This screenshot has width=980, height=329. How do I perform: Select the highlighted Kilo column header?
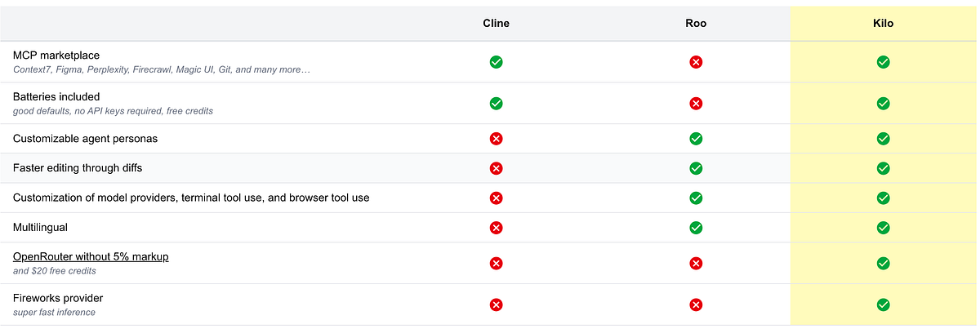[883, 24]
